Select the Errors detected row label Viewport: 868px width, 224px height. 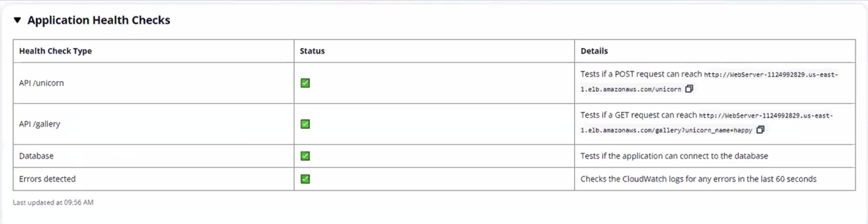tap(47, 179)
